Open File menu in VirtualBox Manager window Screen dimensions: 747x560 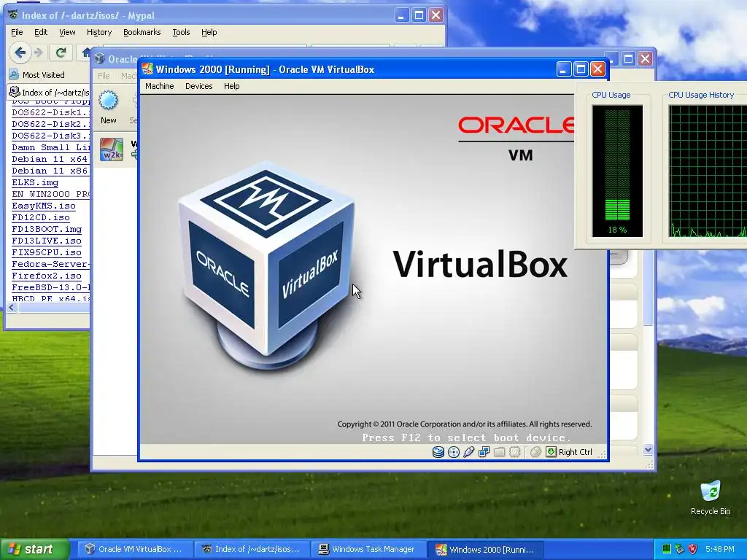point(104,76)
